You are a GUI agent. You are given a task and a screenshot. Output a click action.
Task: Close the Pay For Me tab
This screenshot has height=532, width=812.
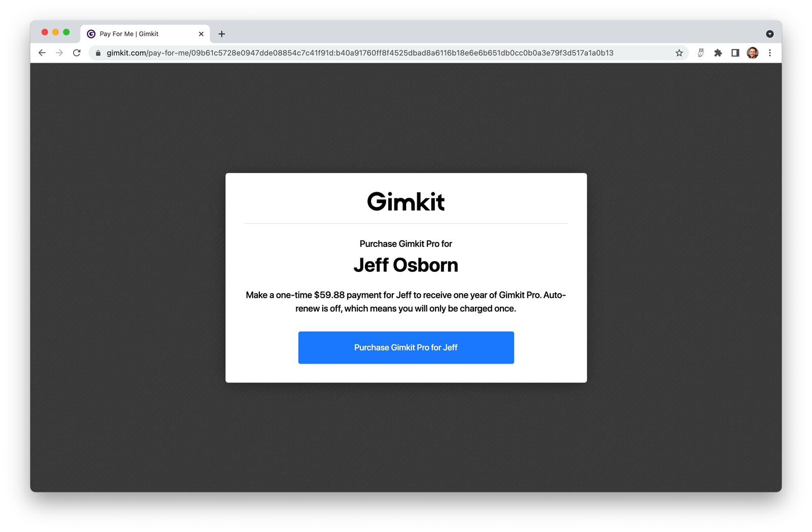pos(201,34)
